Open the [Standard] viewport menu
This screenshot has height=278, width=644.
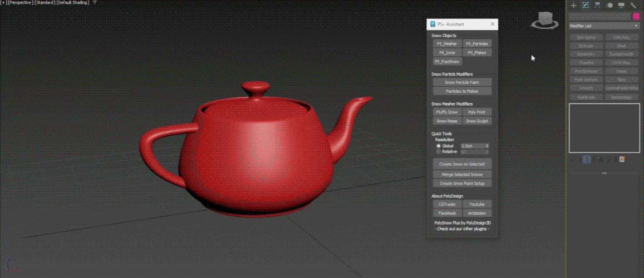coord(45,2)
